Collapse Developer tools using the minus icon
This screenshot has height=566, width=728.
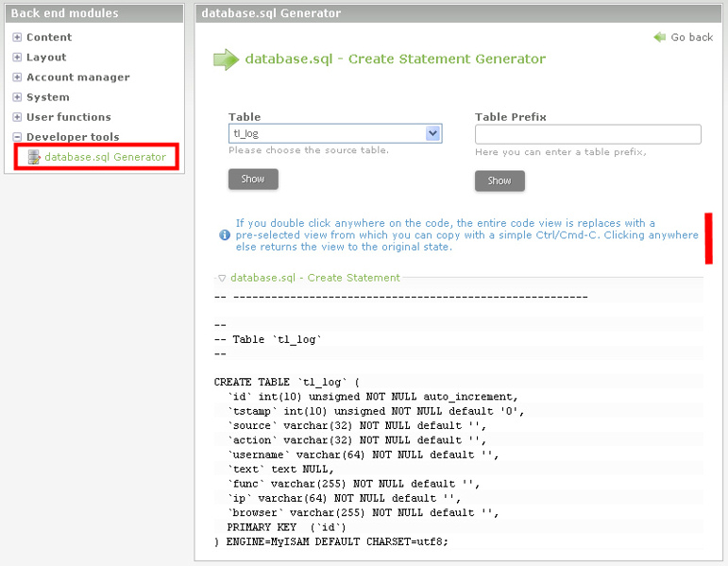(x=17, y=137)
